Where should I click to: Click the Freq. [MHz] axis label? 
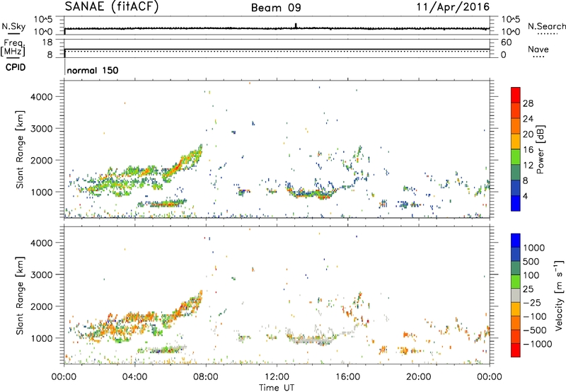[13, 47]
